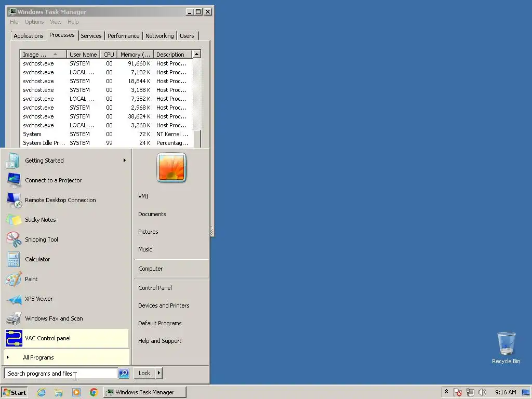
Task: Click the Start button
Action: [14, 392]
